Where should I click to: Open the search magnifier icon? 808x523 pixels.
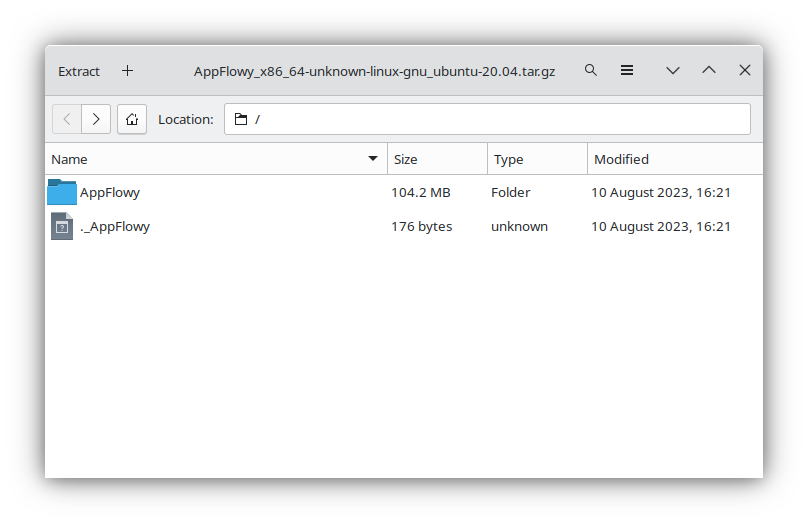591,70
